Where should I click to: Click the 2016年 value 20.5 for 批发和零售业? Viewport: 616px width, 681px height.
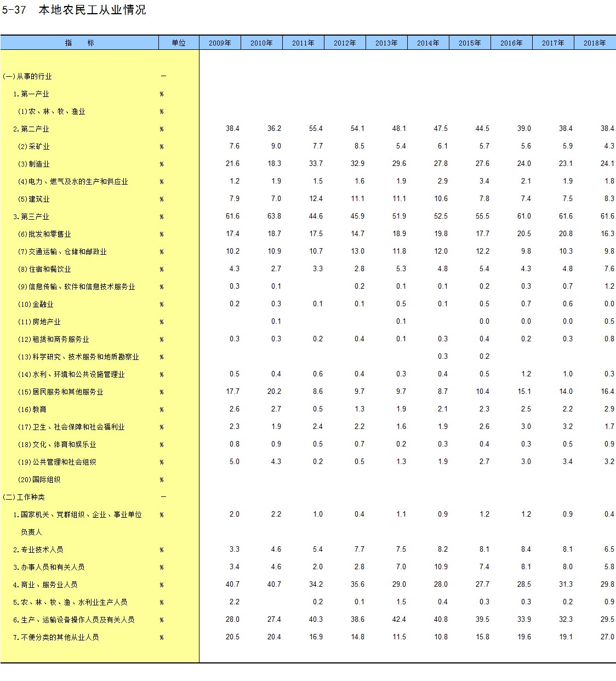coord(524,234)
